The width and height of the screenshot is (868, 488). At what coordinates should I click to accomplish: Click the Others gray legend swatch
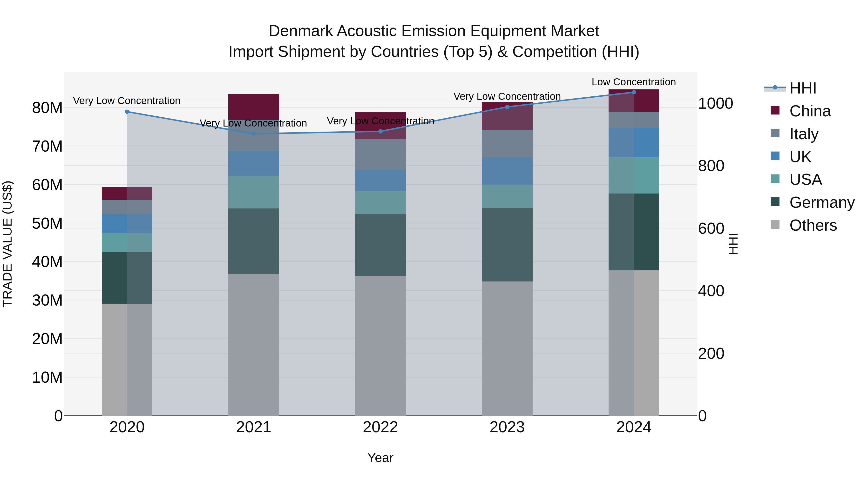775,225
